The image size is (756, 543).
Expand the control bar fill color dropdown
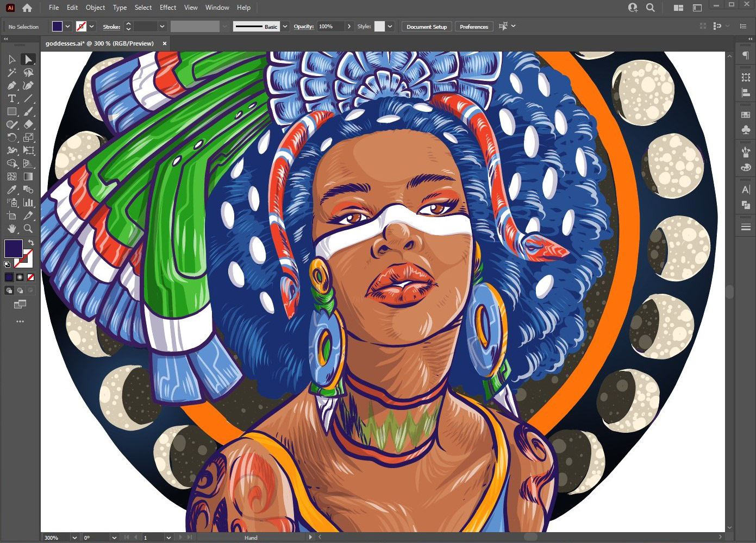click(68, 26)
